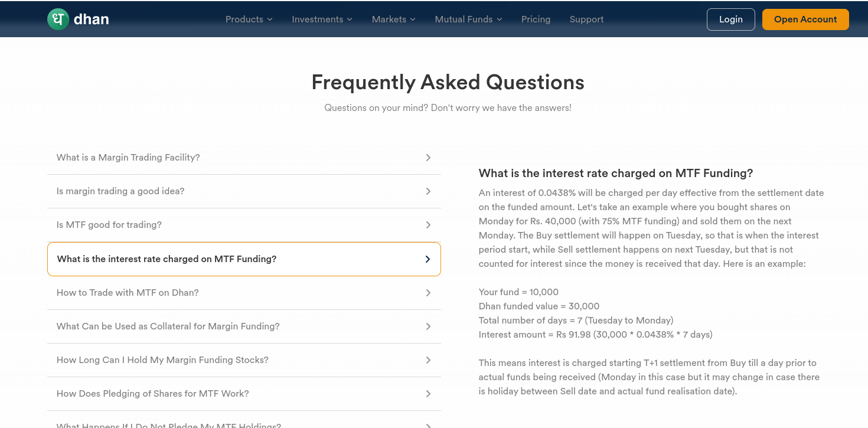
Task: Click arrow beside 'How to Trade with MTF on Dhan?'
Action: [x=428, y=293]
